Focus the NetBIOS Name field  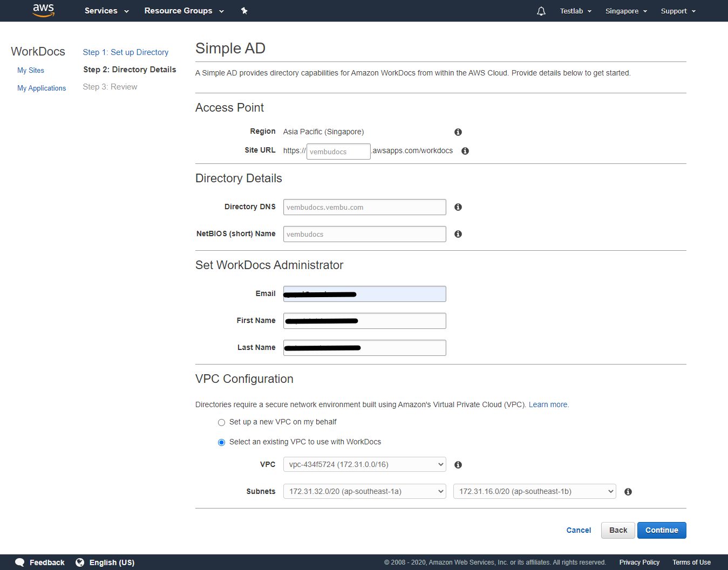pyautogui.click(x=365, y=234)
